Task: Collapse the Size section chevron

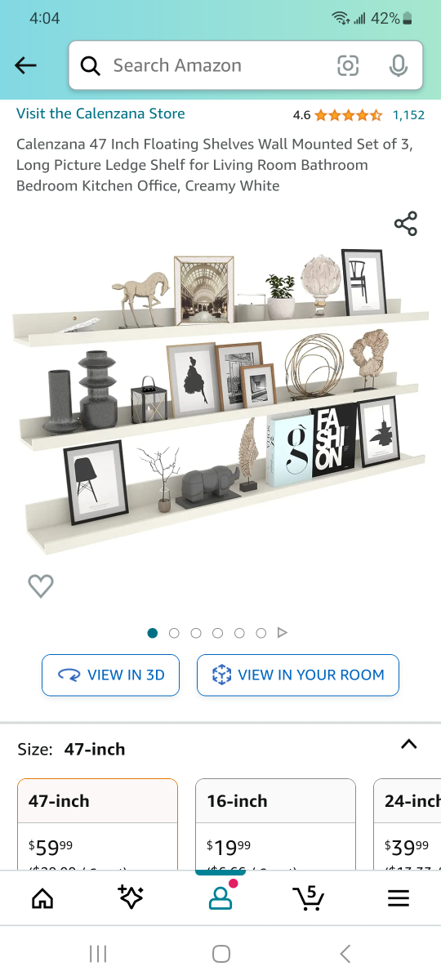Action: [x=409, y=744]
